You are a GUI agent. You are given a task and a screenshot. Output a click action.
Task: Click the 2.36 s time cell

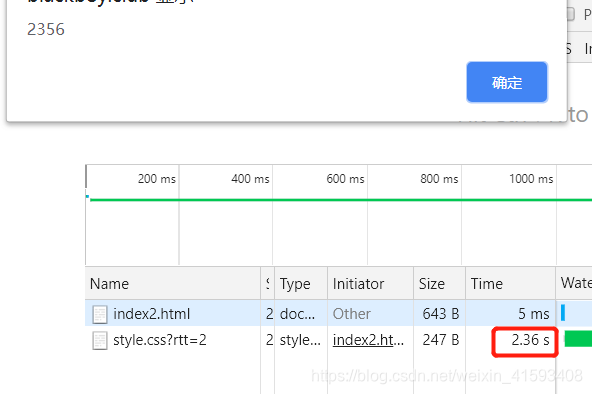coord(530,340)
